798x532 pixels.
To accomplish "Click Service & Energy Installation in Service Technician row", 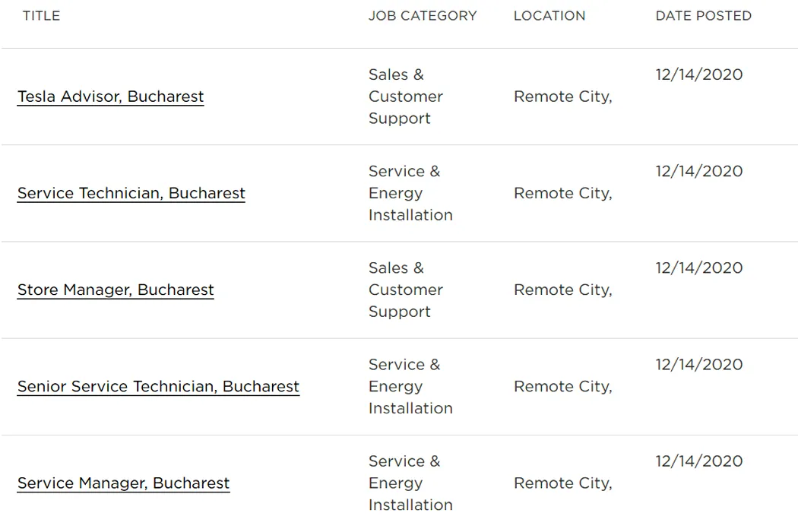I will pos(410,193).
